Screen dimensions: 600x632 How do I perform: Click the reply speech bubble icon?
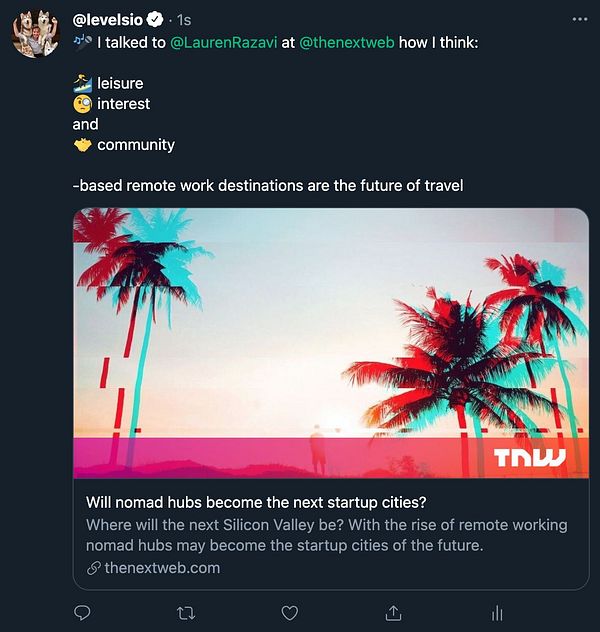83,612
